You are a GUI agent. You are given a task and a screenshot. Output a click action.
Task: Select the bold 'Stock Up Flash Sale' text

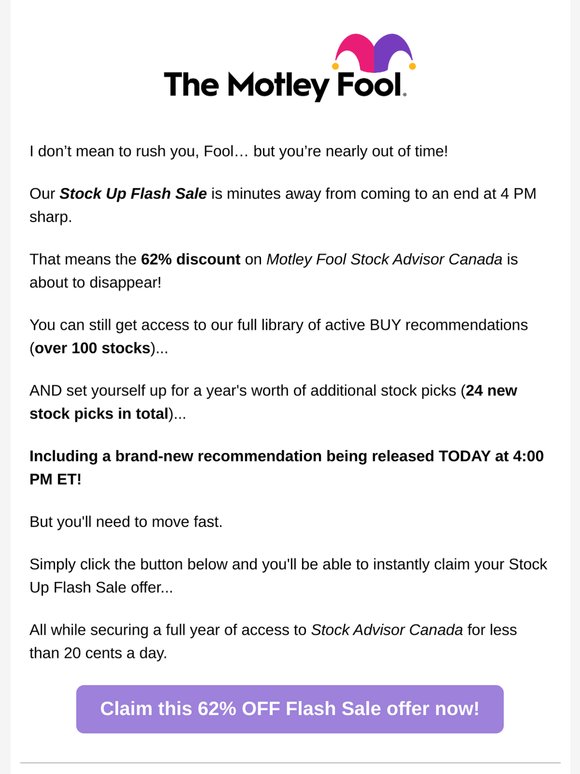(133, 194)
